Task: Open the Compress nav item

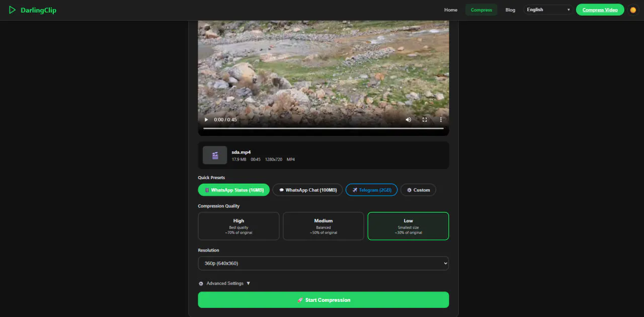Action: [481, 10]
